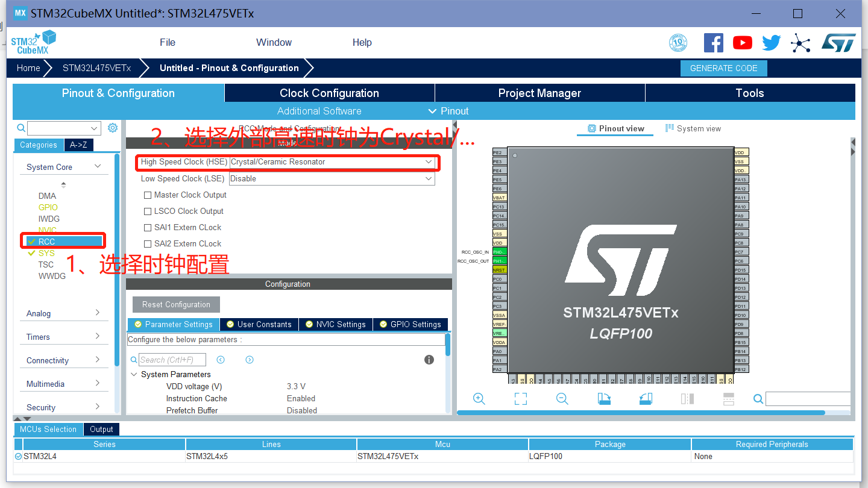Screen dimensions: 868x488
Task: Rotate the chip view clockwise
Action: pos(604,399)
